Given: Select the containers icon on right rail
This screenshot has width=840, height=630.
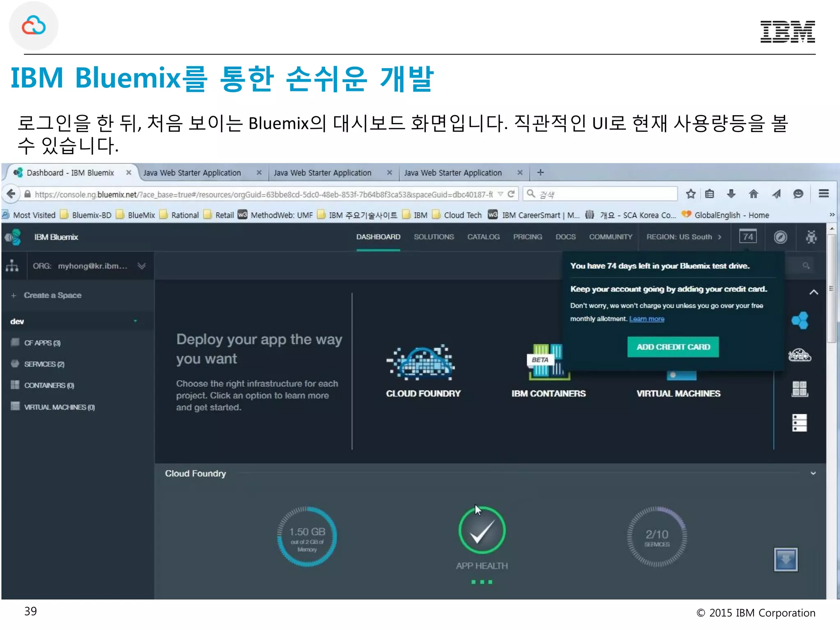Looking at the screenshot, I should [x=799, y=389].
